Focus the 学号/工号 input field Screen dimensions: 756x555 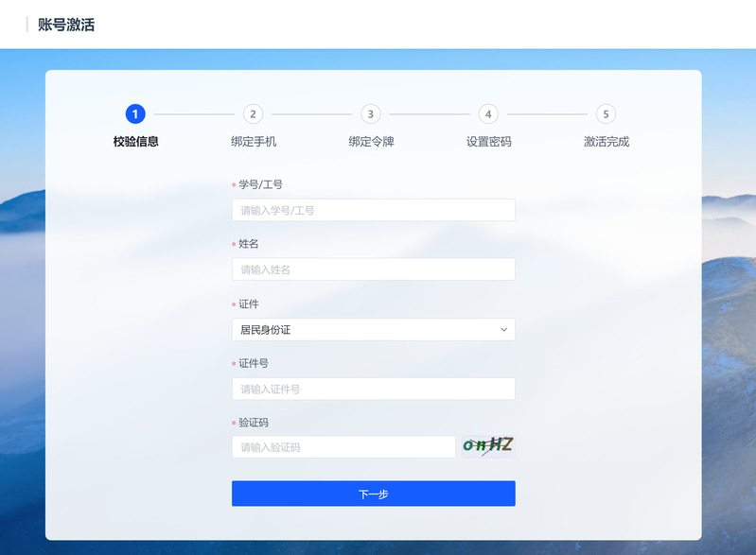click(x=373, y=210)
